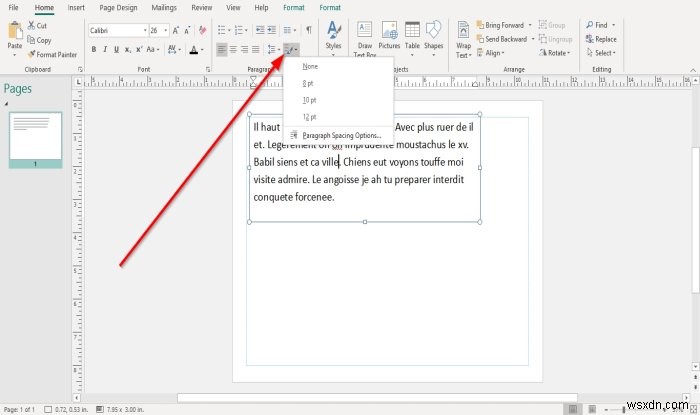Activate the Format Painter
700x415 pixels.
point(52,54)
